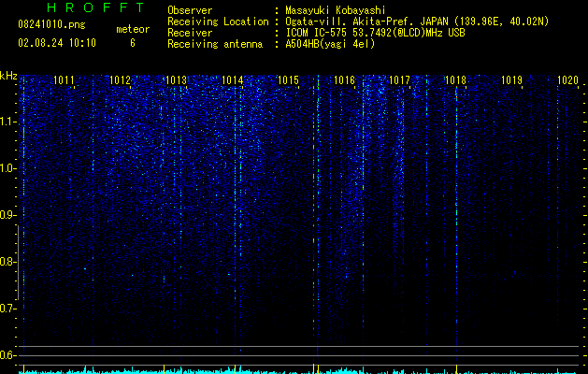The image size is (588, 374).
Task: Click the Receiving antenna label
Action: (x=215, y=44)
